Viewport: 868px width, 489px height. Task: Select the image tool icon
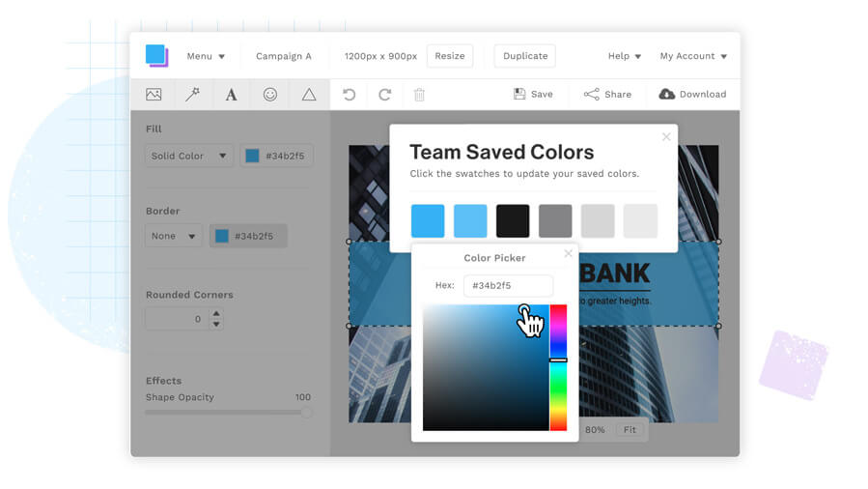coord(154,95)
